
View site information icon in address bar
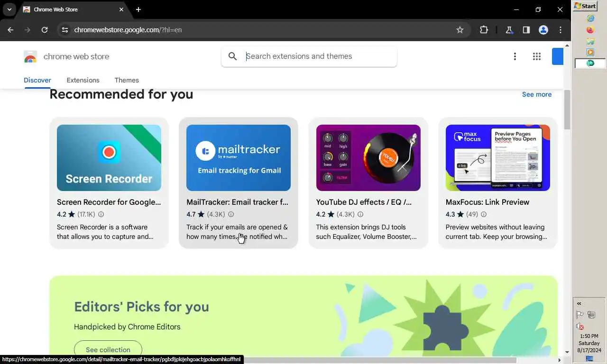point(65,30)
